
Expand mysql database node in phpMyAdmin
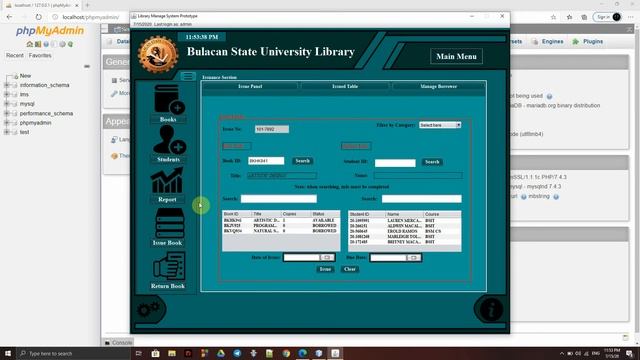tap(7, 104)
